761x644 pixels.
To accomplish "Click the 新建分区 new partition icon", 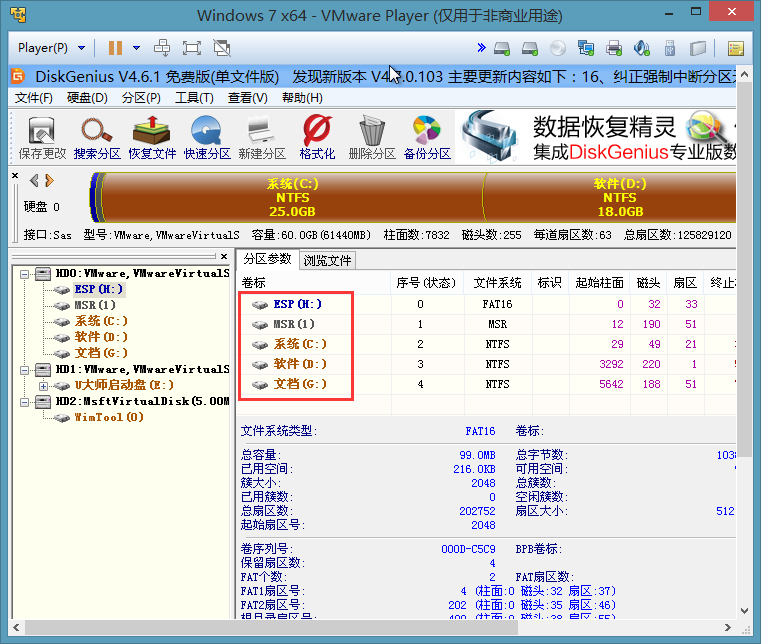I will click(262, 138).
